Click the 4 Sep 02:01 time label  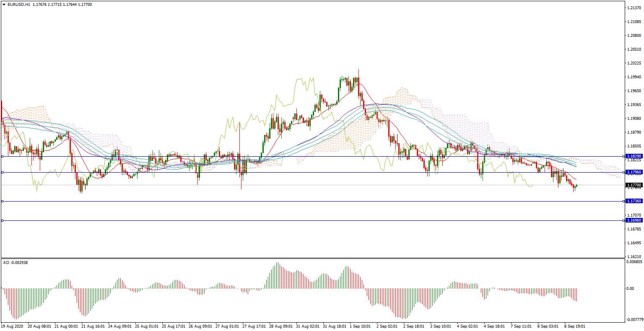coord(467,326)
